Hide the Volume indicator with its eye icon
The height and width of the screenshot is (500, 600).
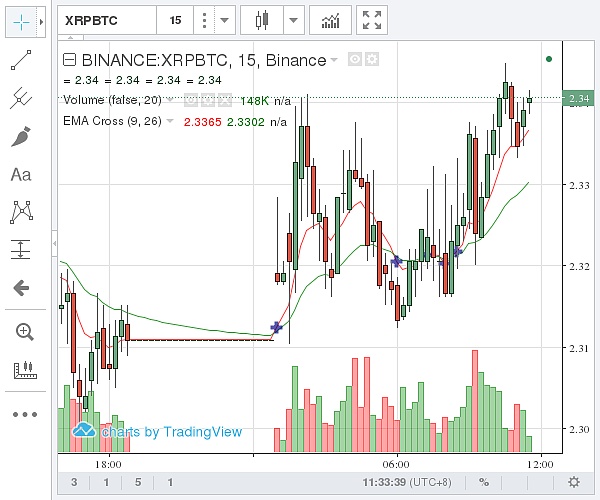pos(191,100)
